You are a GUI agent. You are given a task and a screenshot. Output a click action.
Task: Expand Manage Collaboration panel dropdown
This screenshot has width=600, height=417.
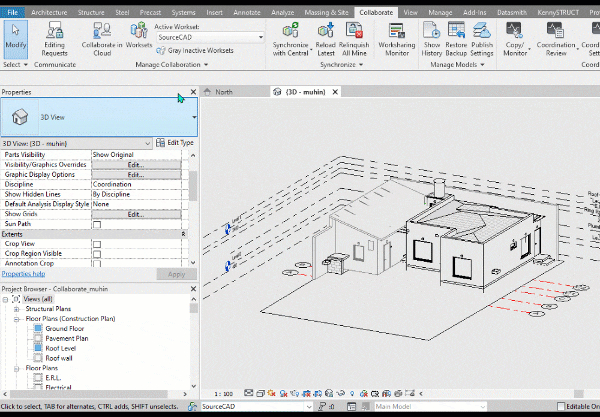click(x=206, y=65)
